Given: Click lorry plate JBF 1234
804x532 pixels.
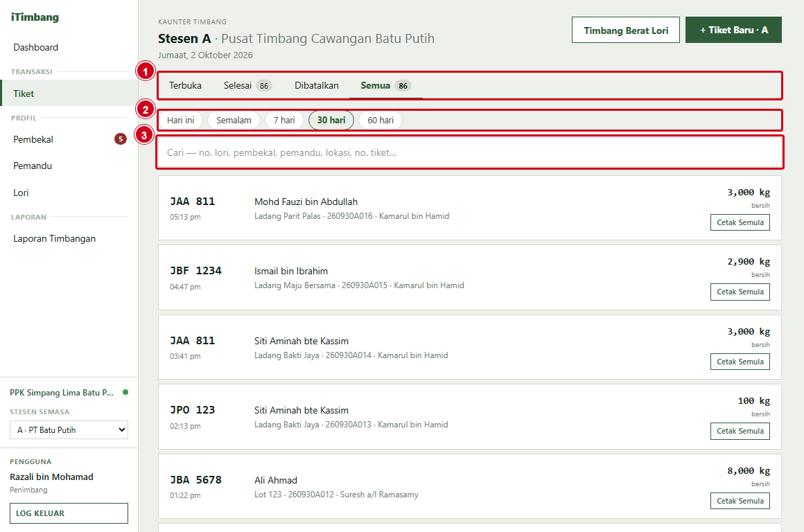Looking at the screenshot, I should [x=196, y=271].
